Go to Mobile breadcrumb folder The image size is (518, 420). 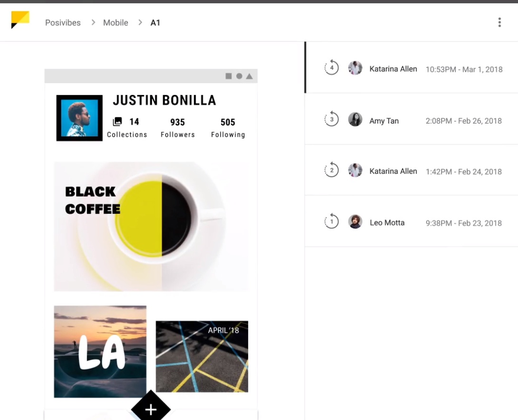115,23
